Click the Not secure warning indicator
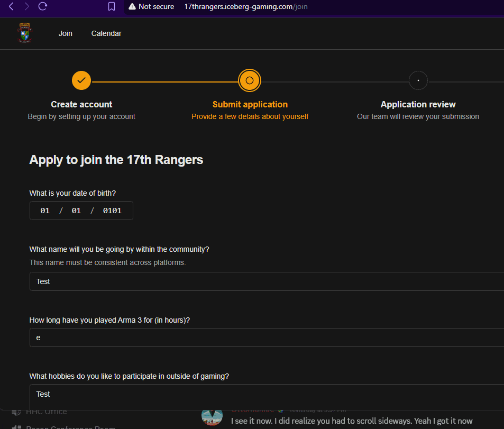The image size is (504, 429). [x=151, y=7]
